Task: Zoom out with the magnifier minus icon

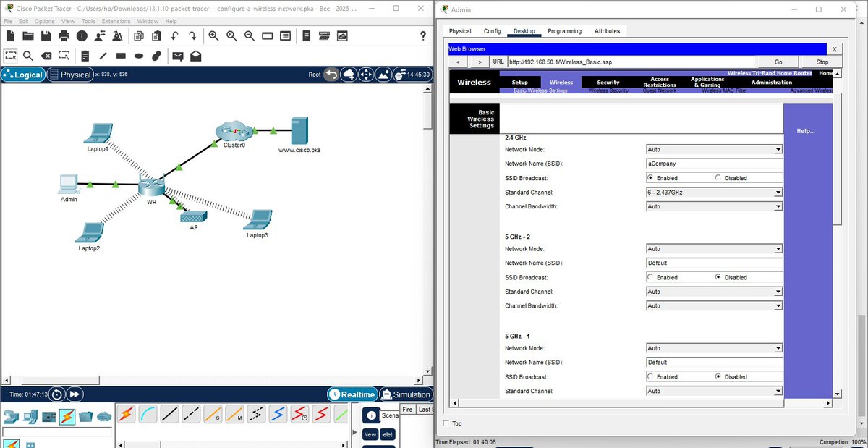Action: pos(249,35)
